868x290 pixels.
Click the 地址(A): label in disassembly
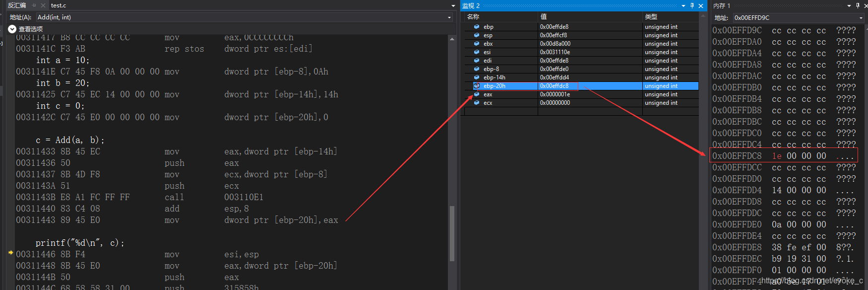coord(20,17)
